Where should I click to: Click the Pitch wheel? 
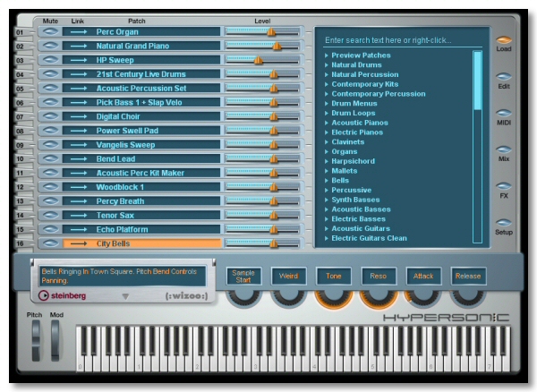coord(36,341)
